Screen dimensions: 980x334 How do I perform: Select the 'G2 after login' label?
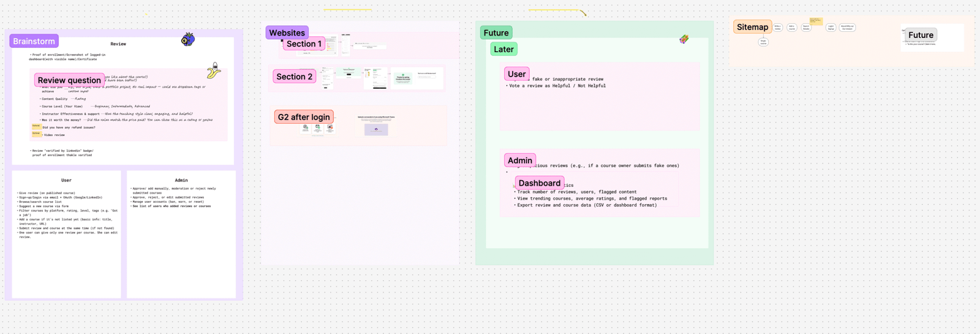(304, 117)
